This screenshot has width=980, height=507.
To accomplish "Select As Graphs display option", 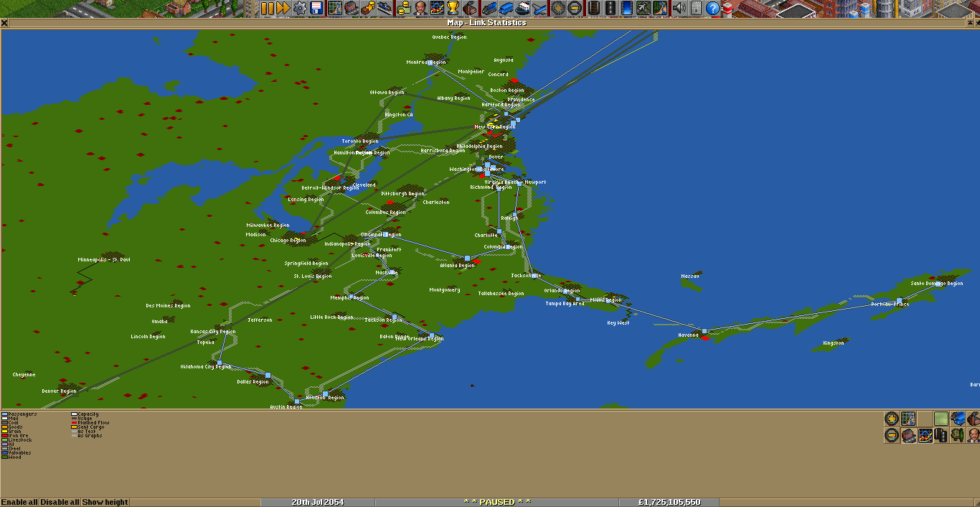I will (x=87, y=436).
